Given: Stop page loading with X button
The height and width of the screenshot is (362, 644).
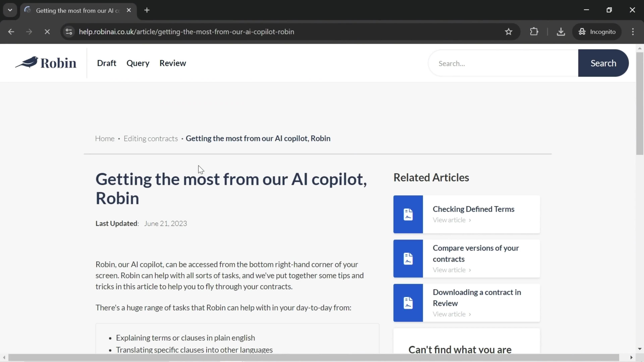Looking at the screenshot, I should click(47, 32).
